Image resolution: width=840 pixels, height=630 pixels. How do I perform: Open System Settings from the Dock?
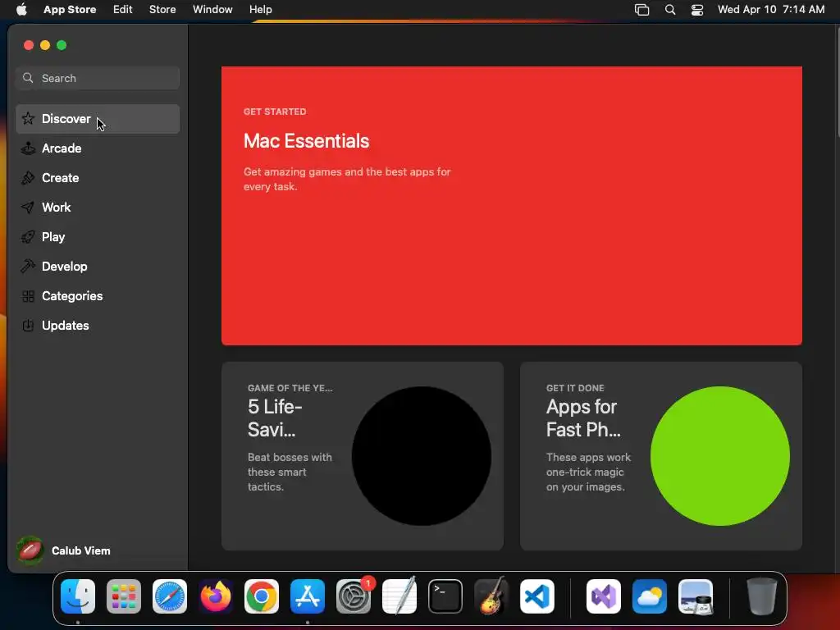(354, 596)
